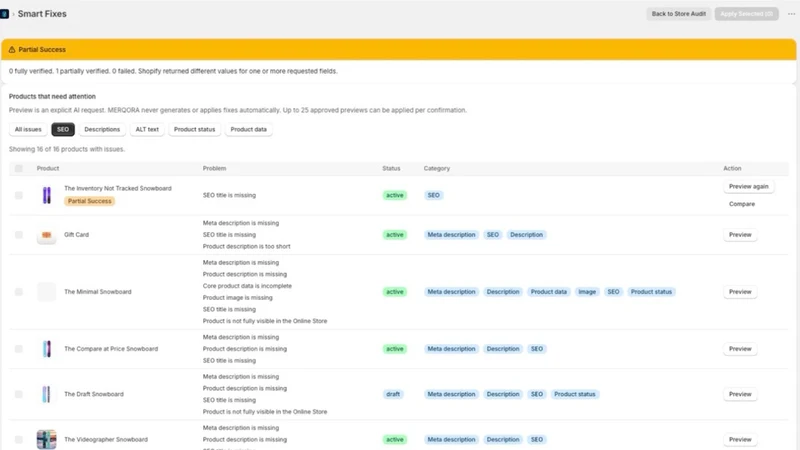Viewport: 800px width, 450px height.
Task: Click 'The Draft Snowboard' product name
Action: (94, 394)
